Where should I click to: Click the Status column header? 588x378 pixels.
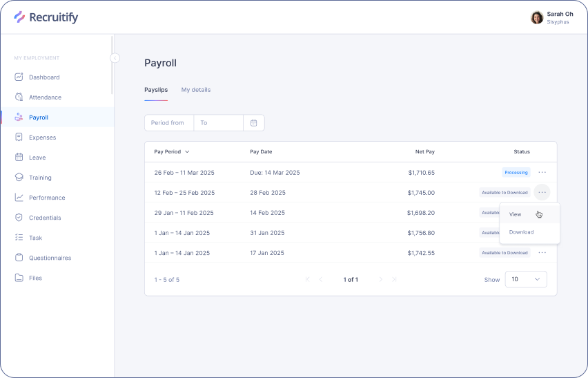(522, 151)
